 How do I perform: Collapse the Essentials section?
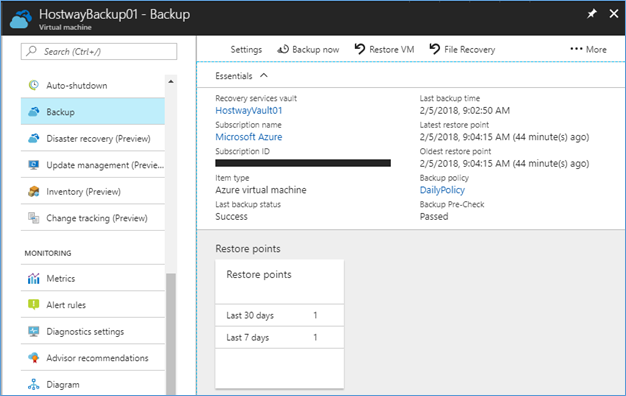264,75
